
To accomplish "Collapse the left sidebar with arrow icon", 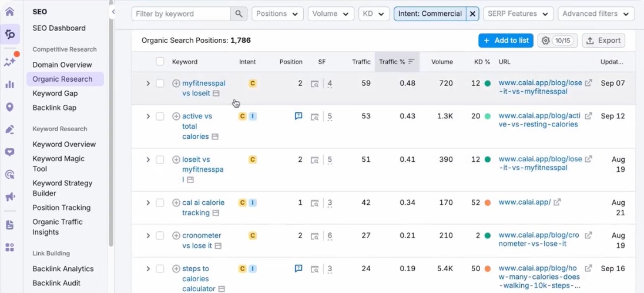I will (x=113, y=12).
